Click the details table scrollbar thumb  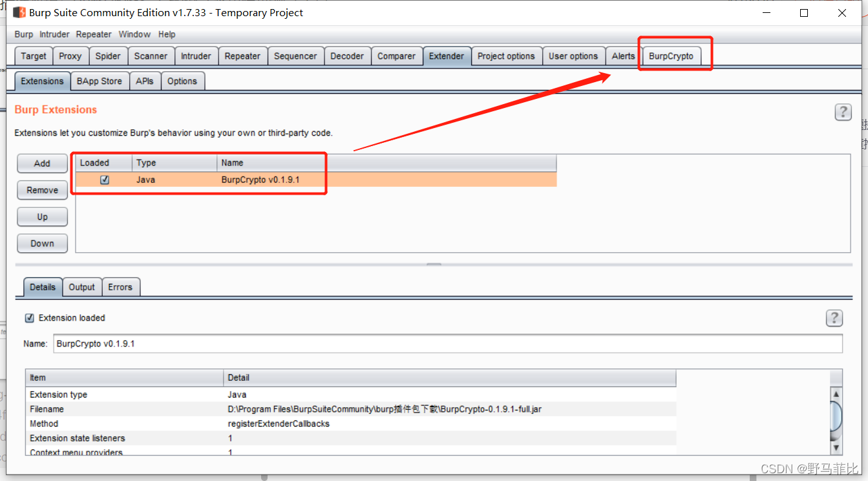click(836, 415)
